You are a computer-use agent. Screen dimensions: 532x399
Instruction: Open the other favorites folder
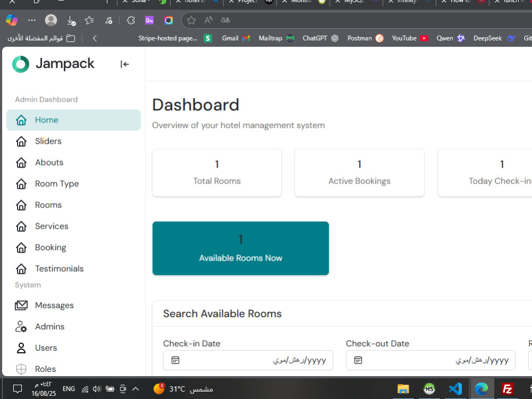(x=41, y=38)
